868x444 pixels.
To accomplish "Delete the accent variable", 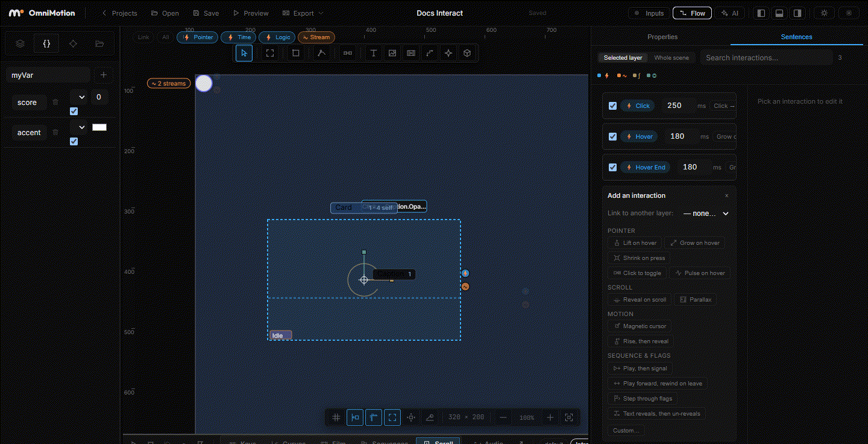I will [x=55, y=132].
